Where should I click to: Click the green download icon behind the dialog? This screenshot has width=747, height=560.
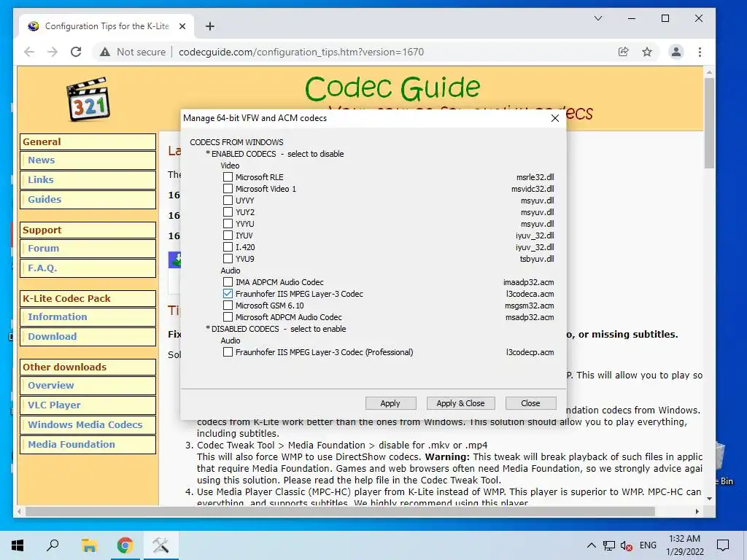click(x=175, y=260)
